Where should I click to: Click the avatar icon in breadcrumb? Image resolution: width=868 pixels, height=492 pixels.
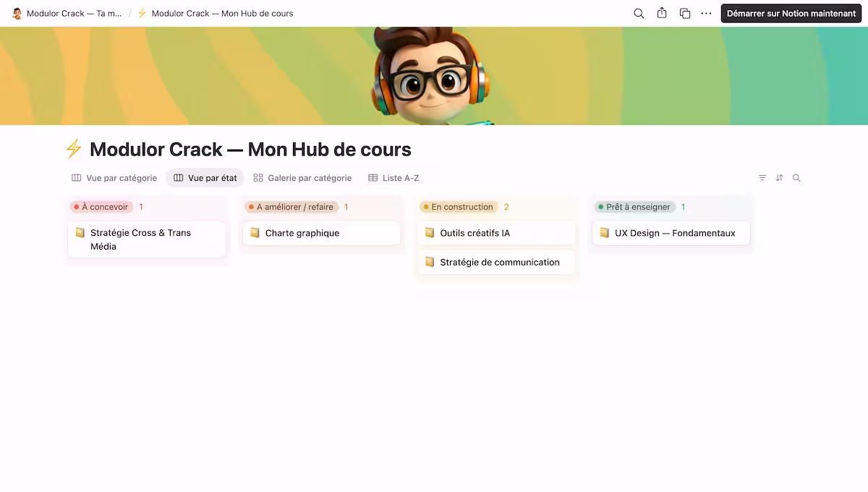coord(17,13)
